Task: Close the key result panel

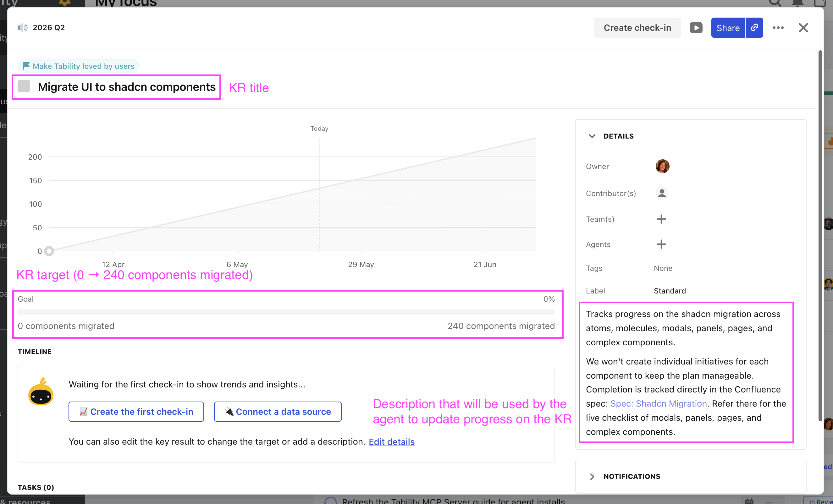Action: 803,28
